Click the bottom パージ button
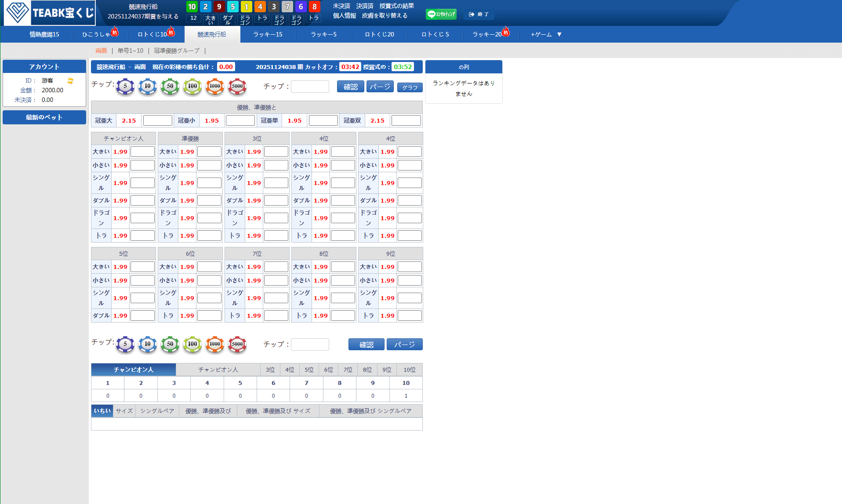Screen dimensions: 842x504 (x=404, y=344)
